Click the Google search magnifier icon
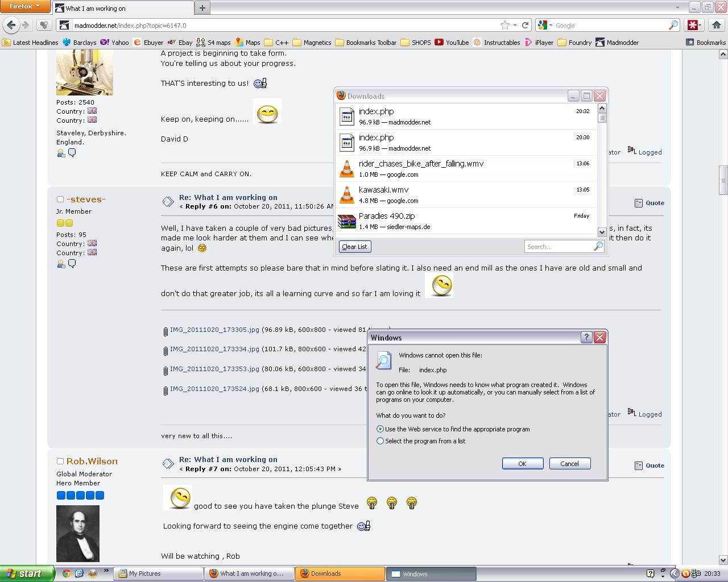Screen dimensions: 728x582 pos(673,25)
